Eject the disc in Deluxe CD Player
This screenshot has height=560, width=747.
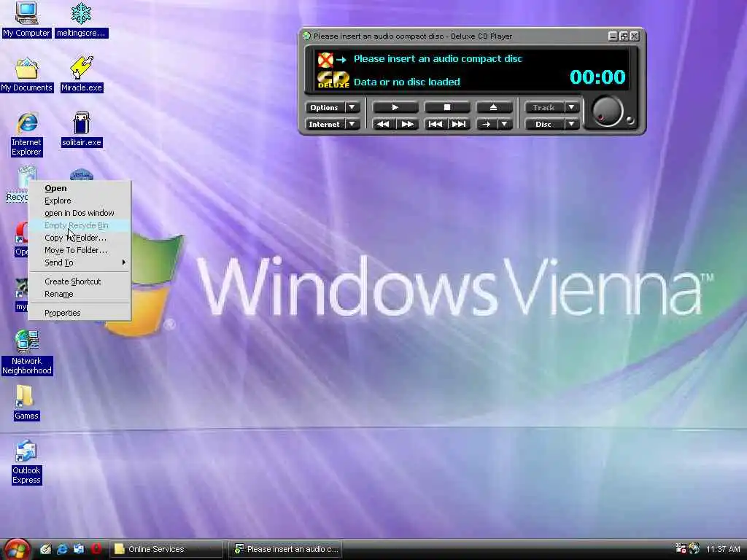click(x=494, y=107)
